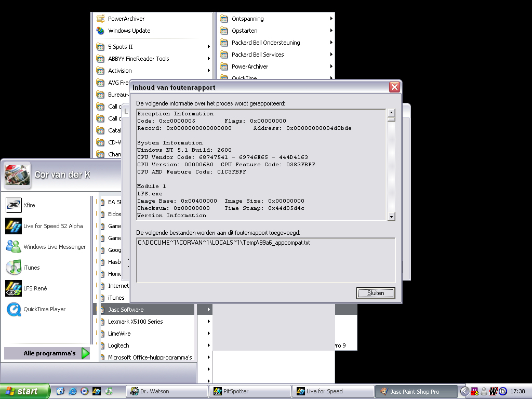Click the Activision folder icon
This screenshot has height=399, width=532.
coord(100,71)
